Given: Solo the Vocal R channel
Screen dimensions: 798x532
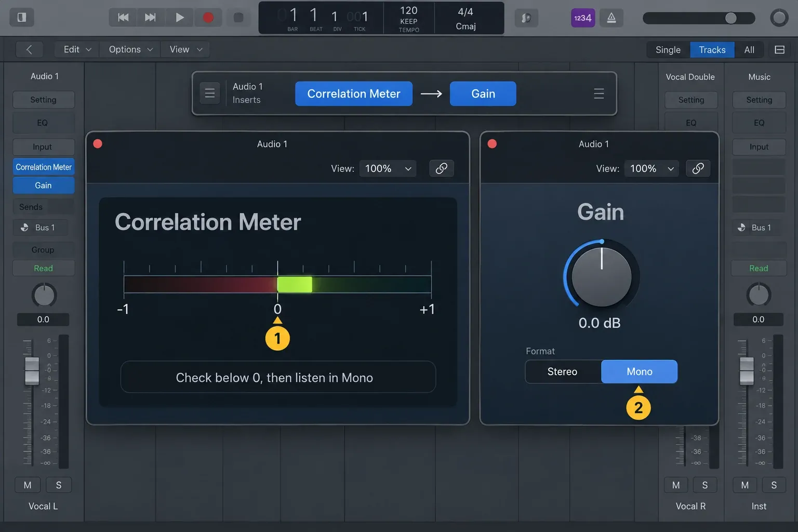Looking at the screenshot, I should [705, 485].
